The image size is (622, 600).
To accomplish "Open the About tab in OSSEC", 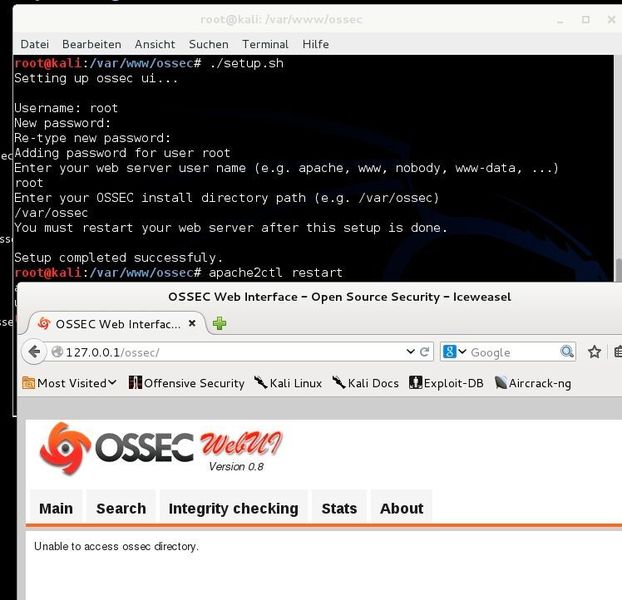I will [x=401, y=508].
